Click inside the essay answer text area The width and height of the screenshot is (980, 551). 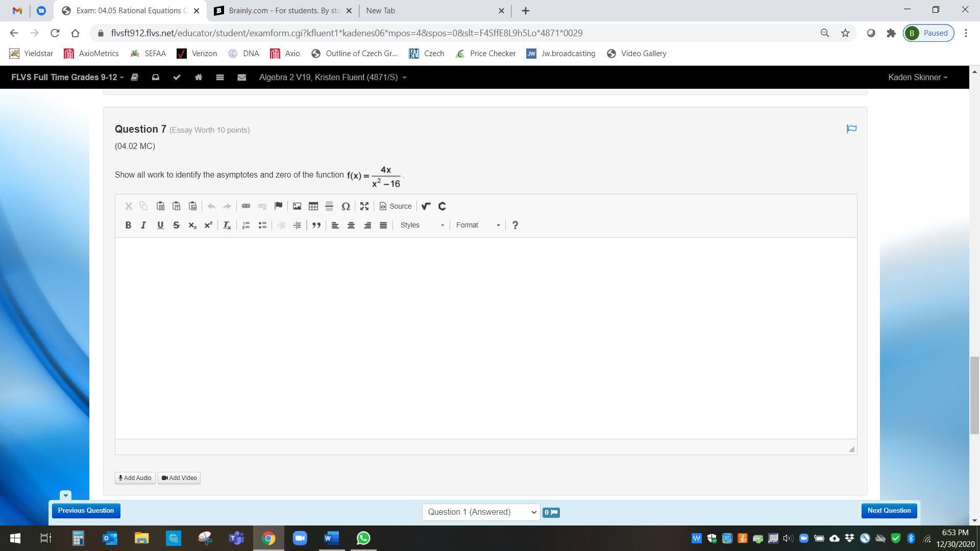pyautogui.click(x=485, y=337)
